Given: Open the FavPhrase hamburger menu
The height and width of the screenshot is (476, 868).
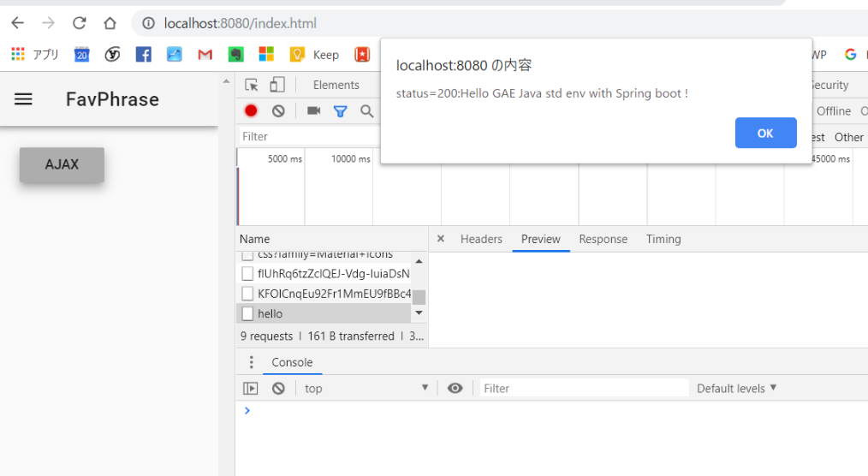Looking at the screenshot, I should click(x=24, y=99).
